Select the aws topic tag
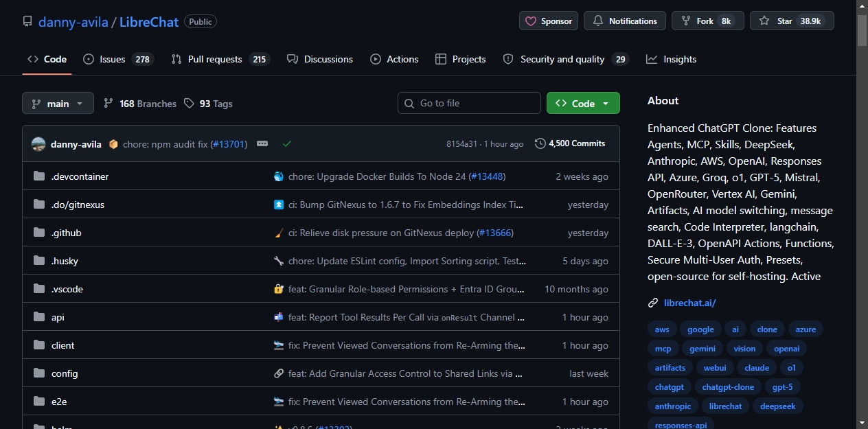868x429 pixels. 662,329
